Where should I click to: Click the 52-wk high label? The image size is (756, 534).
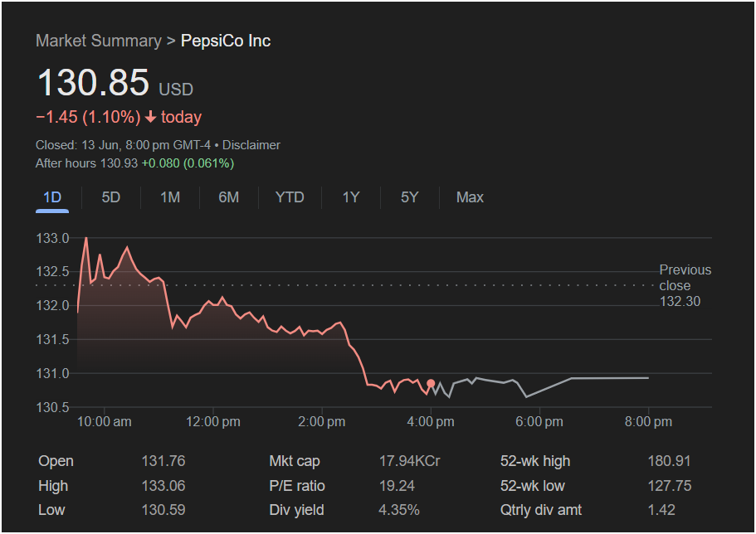pos(535,461)
